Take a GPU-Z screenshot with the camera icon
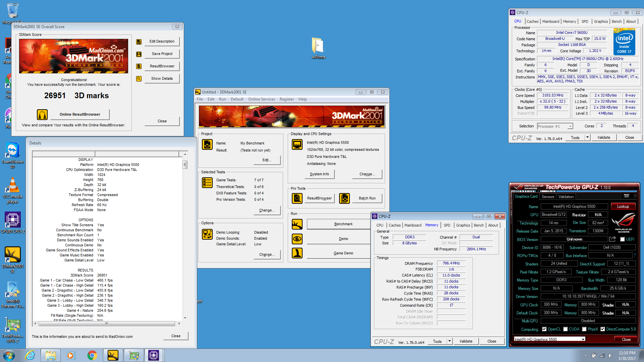The image size is (644, 362). [626, 196]
